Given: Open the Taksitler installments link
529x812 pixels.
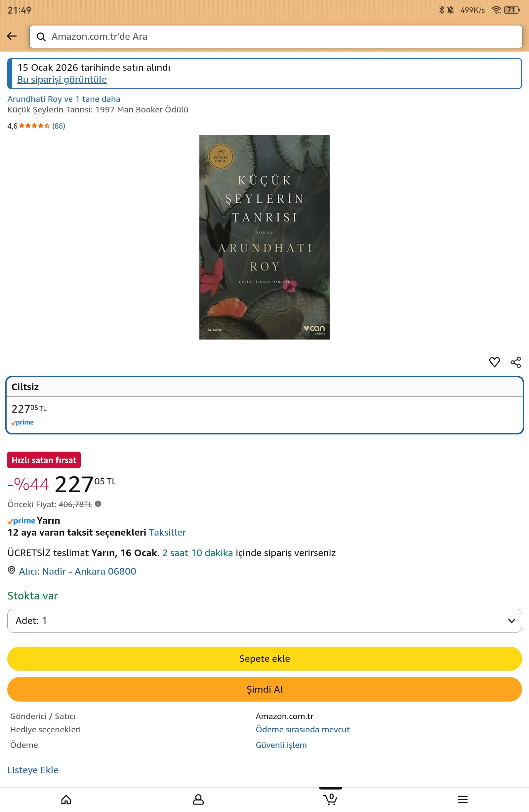Looking at the screenshot, I should 167,532.
